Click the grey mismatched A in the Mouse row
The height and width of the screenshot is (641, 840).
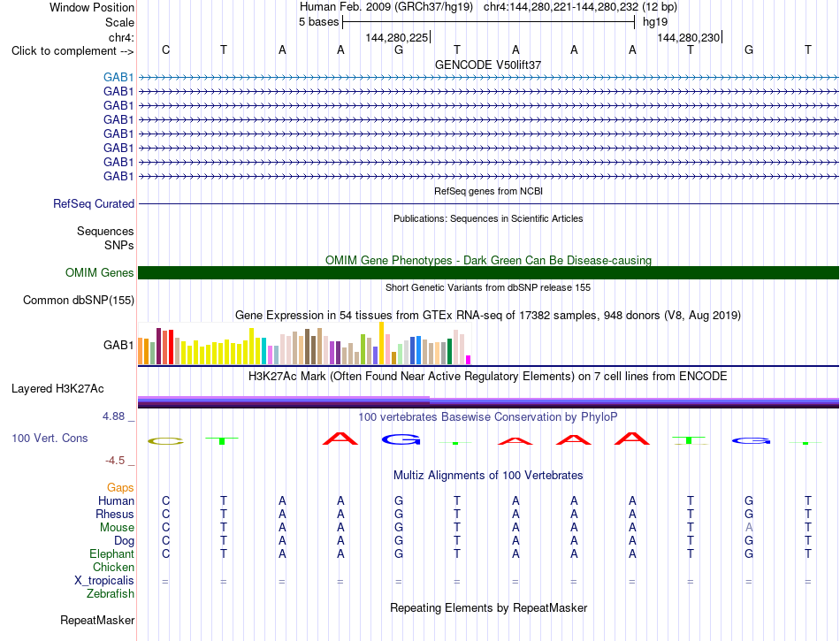pyautogui.click(x=749, y=528)
